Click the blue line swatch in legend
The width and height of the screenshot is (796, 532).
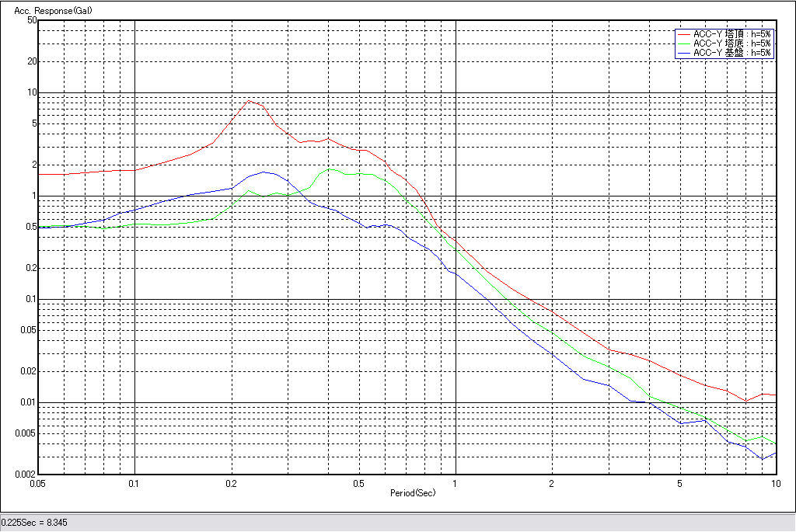coord(684,53)
